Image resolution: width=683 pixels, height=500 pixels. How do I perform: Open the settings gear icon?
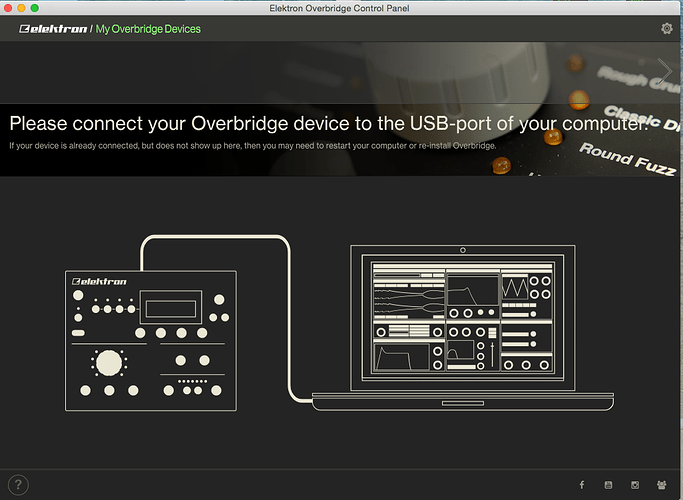coord(666,29)
